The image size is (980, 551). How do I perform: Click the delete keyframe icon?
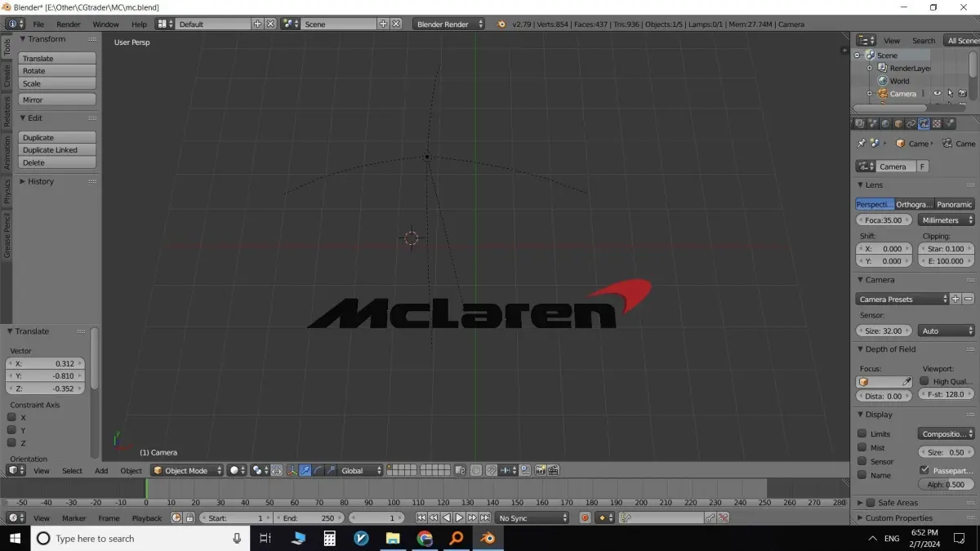(723, 518)
